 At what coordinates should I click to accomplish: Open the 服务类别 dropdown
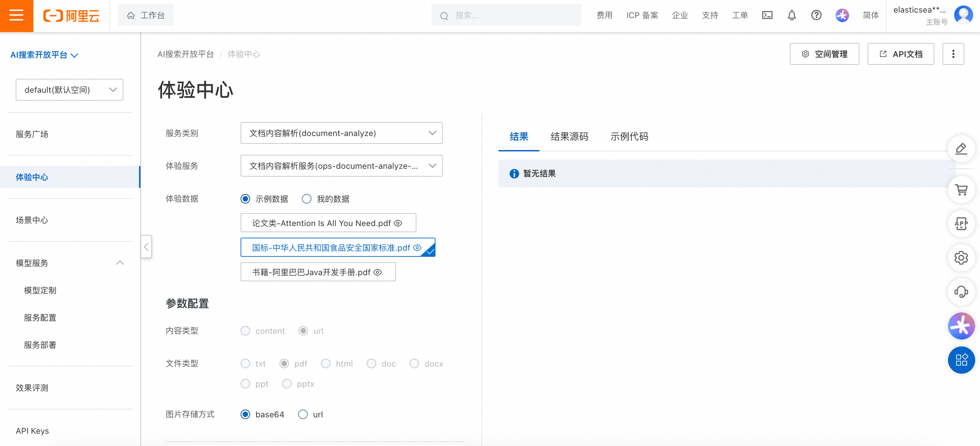pyautogui.click(x=341, y=133)
